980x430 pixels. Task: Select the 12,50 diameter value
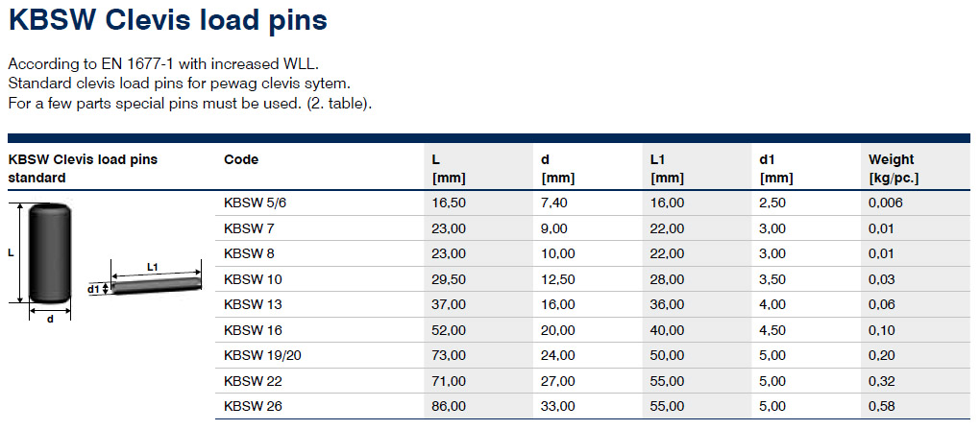[x=558, y=279]
